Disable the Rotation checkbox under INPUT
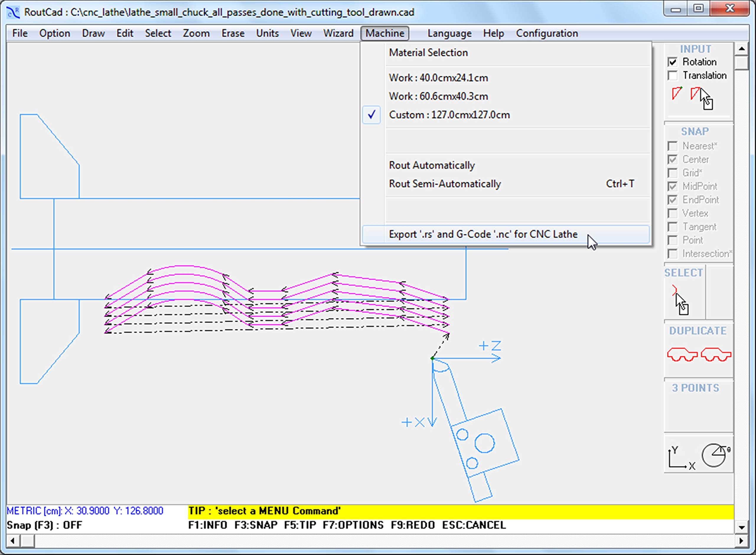 point(673,62)
